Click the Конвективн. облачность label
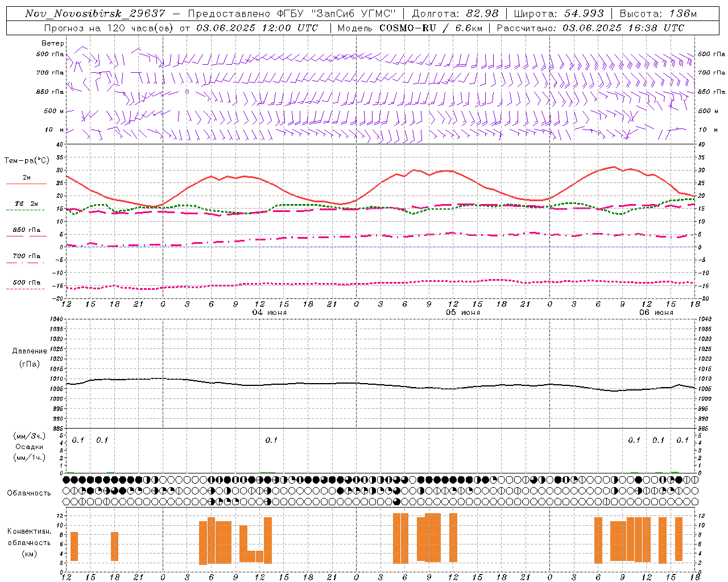 [29, 537]
